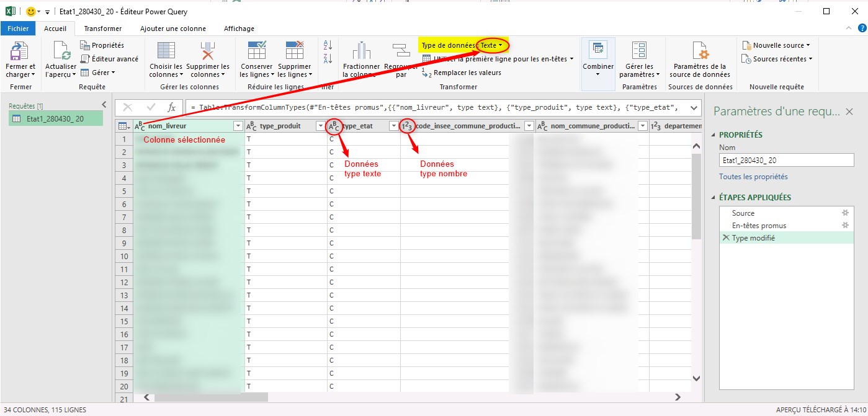Click the Fractionner la colonne icon
The width and height of the screenshot is (868, 416).
pos(360,51)
